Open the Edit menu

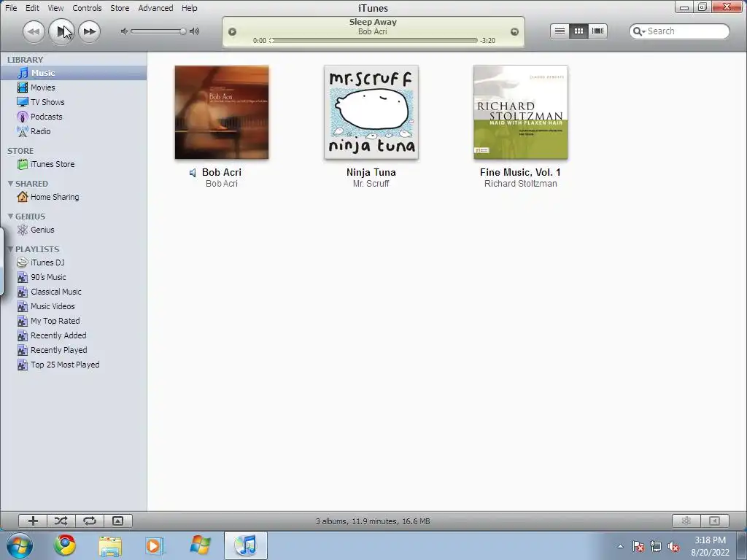click(x=32, y=8)
